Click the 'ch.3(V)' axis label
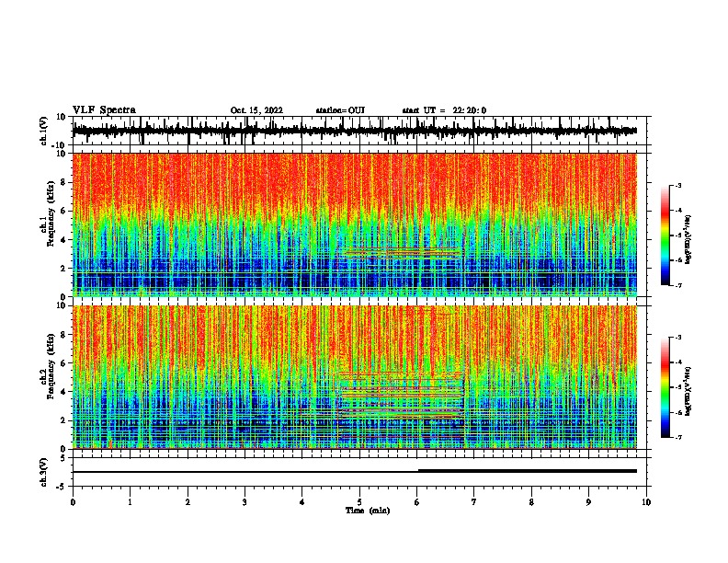Viewport: 728px width, 563px height. click(x=44, y=472)
